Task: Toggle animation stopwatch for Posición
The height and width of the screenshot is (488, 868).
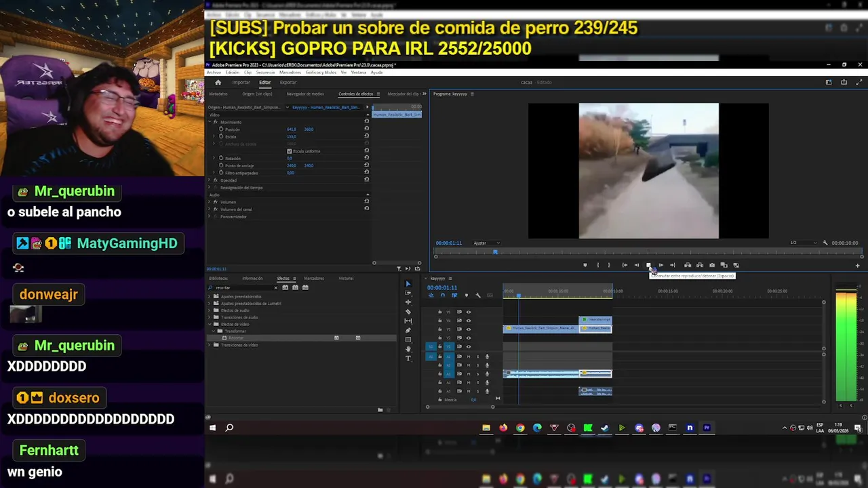Action: (221, 129)
